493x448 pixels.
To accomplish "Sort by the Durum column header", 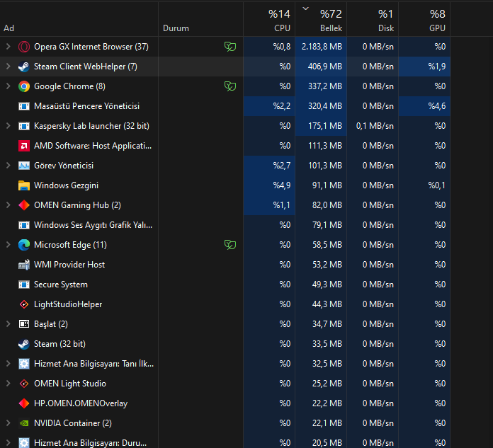I will click(x=200, y=19).
